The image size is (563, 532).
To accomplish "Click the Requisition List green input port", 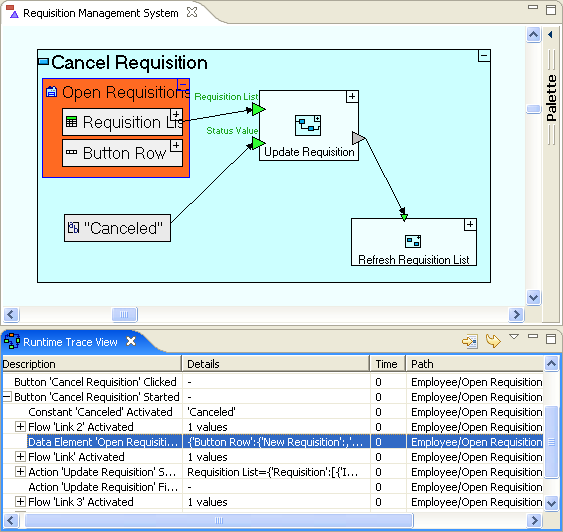I will click(x=259, y=109).
